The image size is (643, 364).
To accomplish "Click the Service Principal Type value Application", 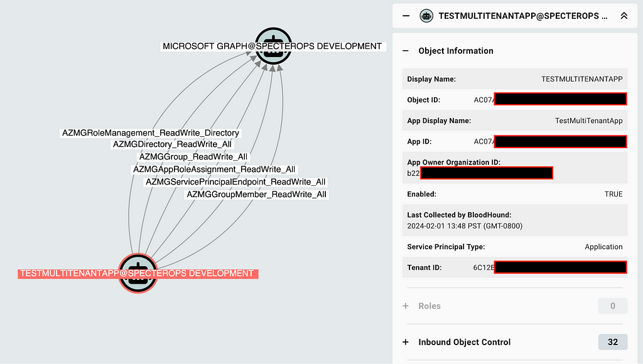I will pos(603,247).
